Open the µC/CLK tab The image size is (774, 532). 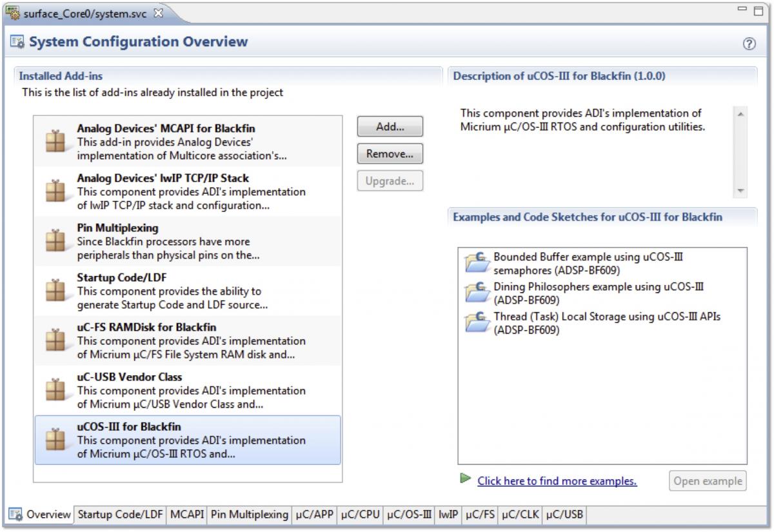pos(521,514)
